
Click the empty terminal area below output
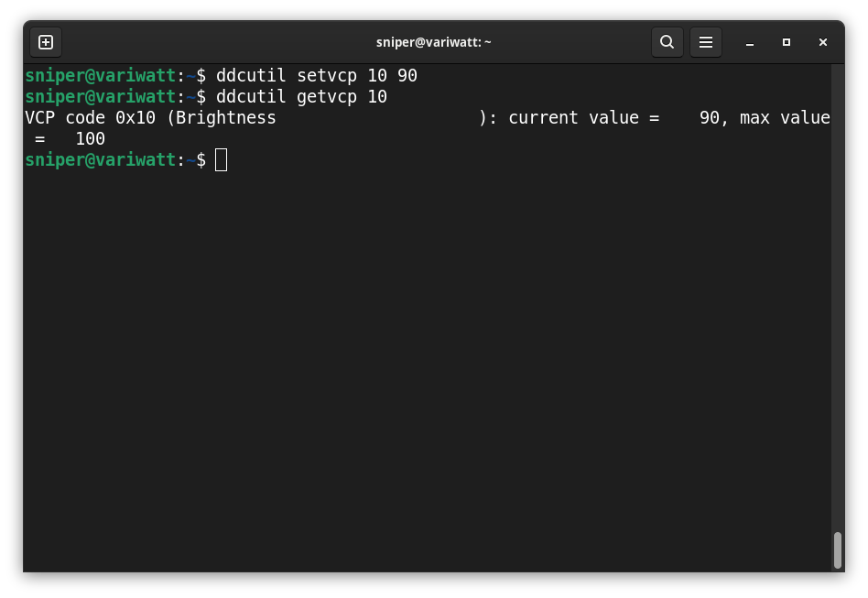(430, 366)
